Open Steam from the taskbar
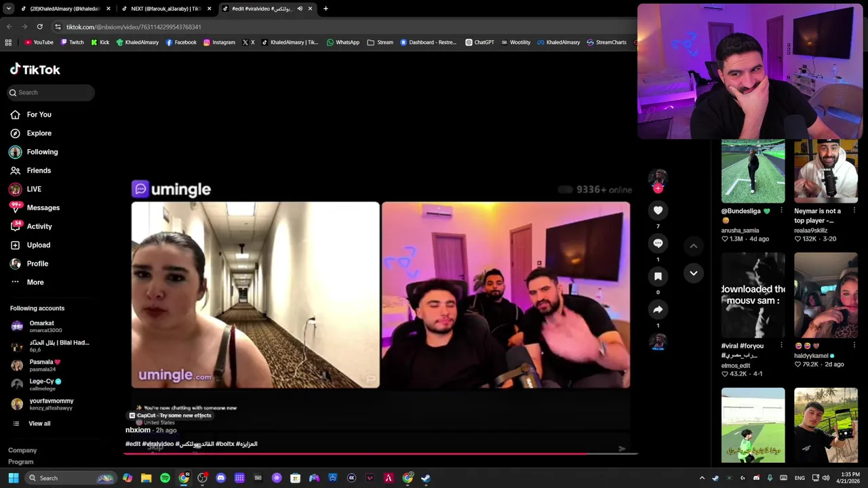 tap(425, 478)
